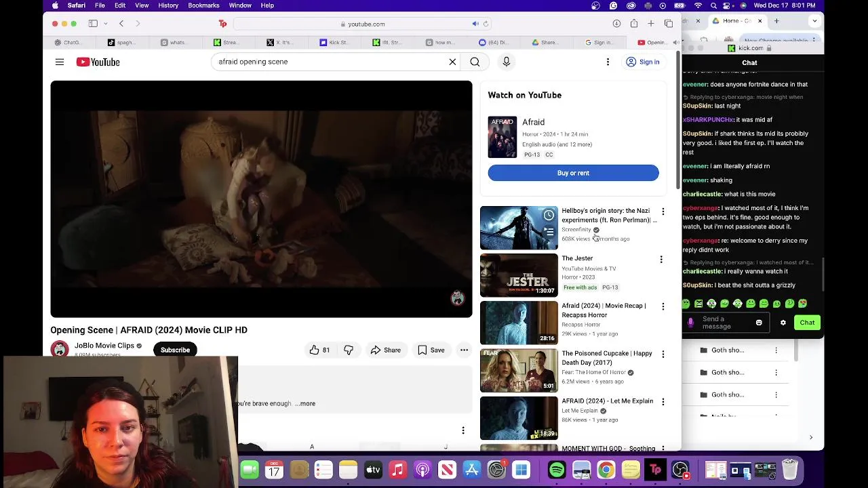
Task: Dislike the AFRAID opening scene video
Action: [349, 350]
